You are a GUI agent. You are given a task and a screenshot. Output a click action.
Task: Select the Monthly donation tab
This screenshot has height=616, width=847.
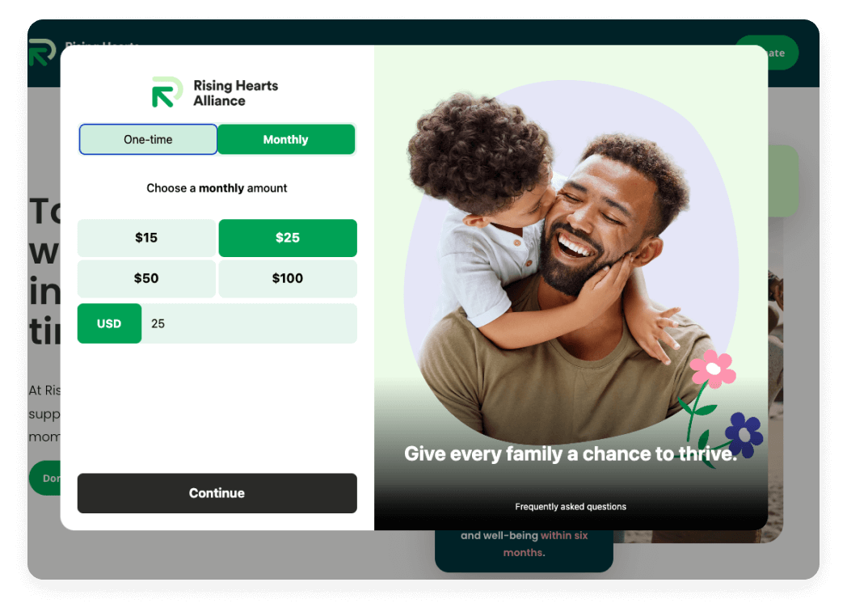point(286,139)
